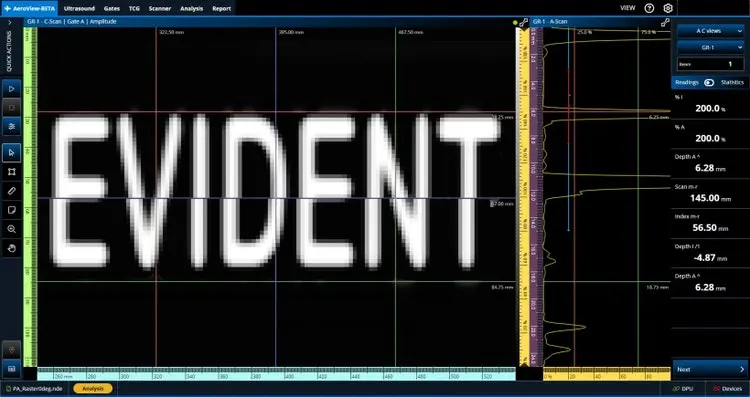Click the link icon on A-Scan header

[665, 22]
